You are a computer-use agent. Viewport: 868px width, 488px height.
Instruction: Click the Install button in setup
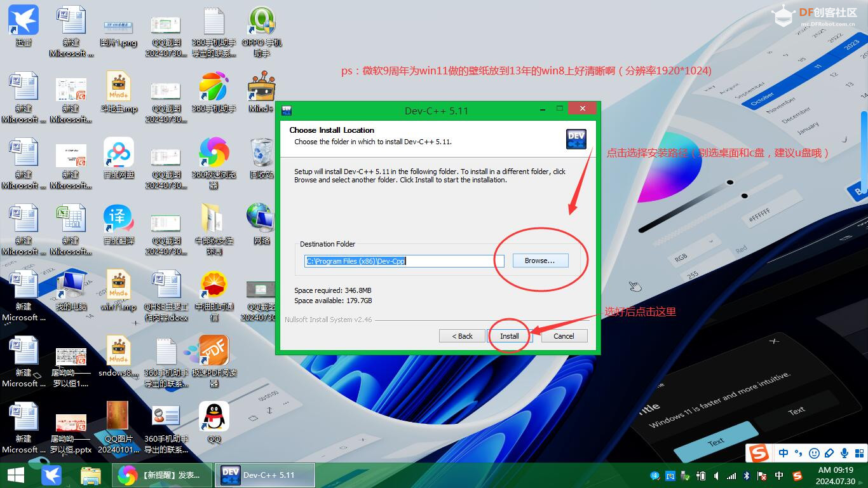509,336
